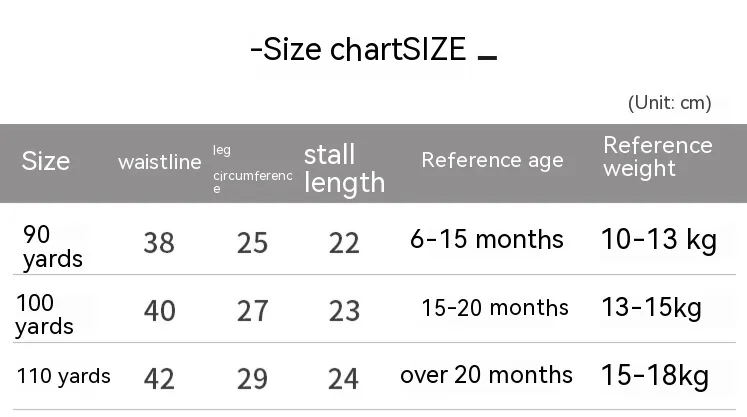
Task: Click the 6-15 months age cell
Action: click(487, 240)
